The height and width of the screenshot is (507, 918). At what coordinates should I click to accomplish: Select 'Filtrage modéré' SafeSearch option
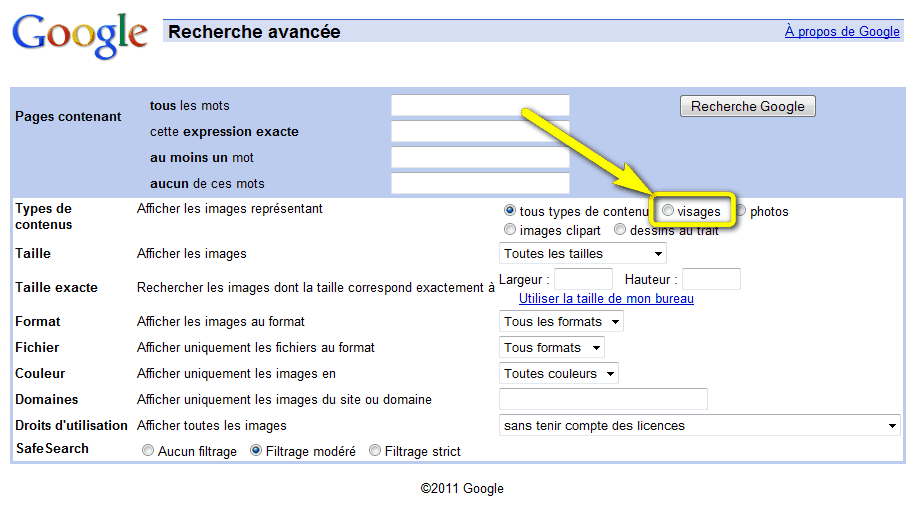tap(256, 450)
